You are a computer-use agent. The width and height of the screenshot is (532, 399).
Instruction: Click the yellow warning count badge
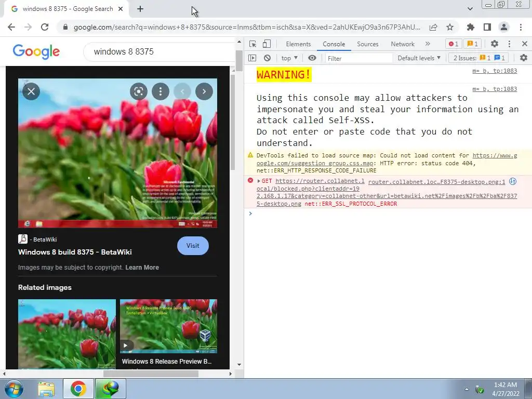pyautogui.click(x=472, y=44)
